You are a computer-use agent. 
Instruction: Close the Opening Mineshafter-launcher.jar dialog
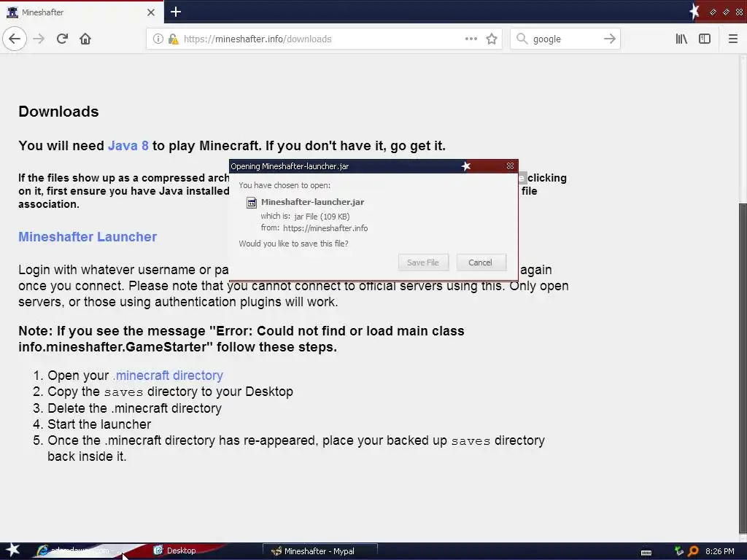(510, 166)
